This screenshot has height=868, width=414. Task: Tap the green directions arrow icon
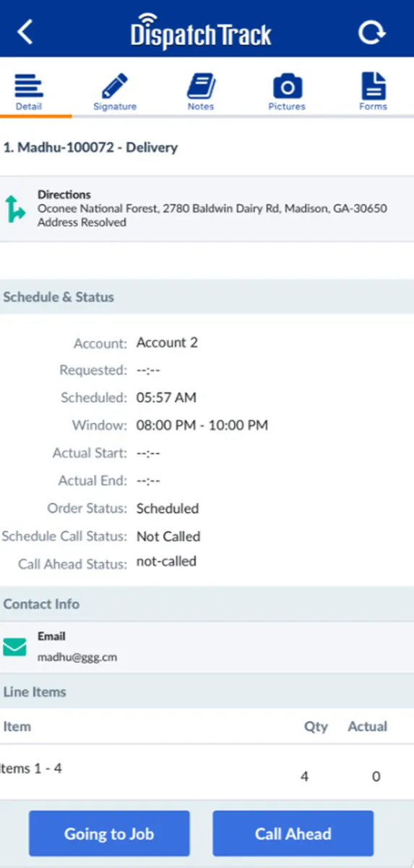pyautogui.click(x=14, y=208)
